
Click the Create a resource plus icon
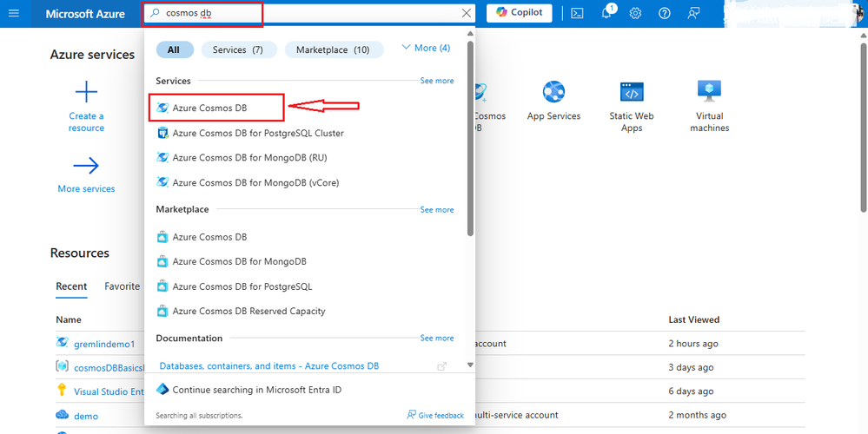click(86, 92)
